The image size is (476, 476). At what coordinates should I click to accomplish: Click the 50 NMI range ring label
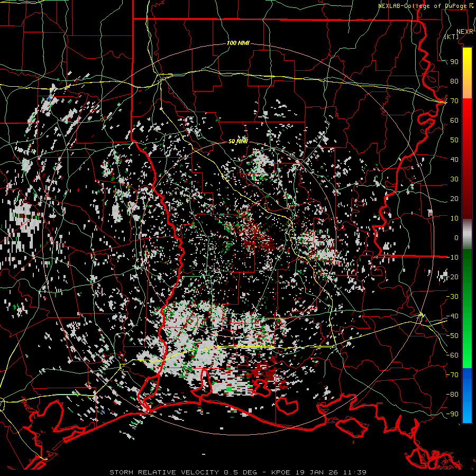(238, 141)
